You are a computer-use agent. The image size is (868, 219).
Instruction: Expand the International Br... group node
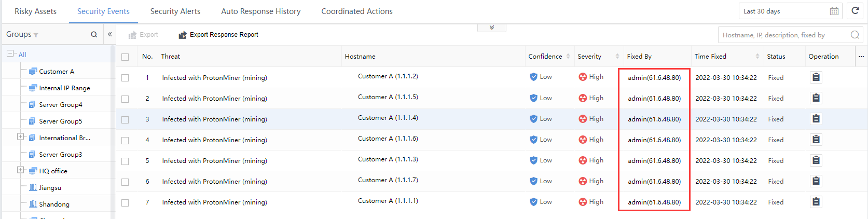click(x=20, y=137)
